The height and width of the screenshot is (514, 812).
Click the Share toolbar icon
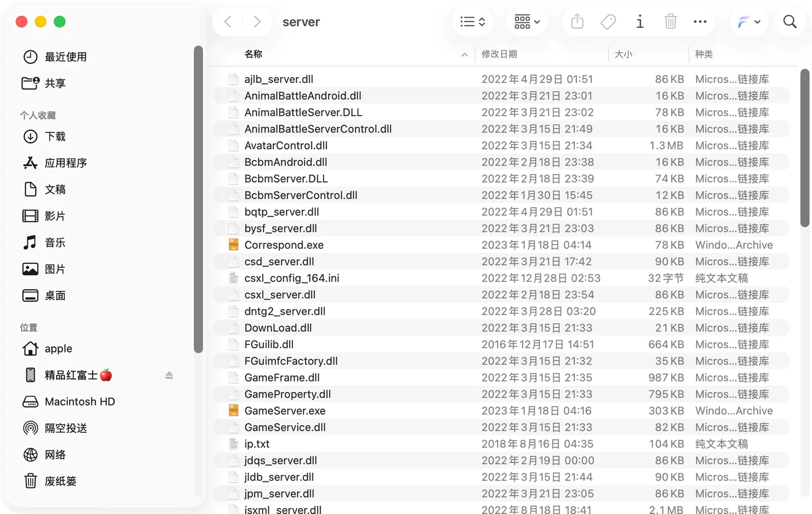pos(577,22)
